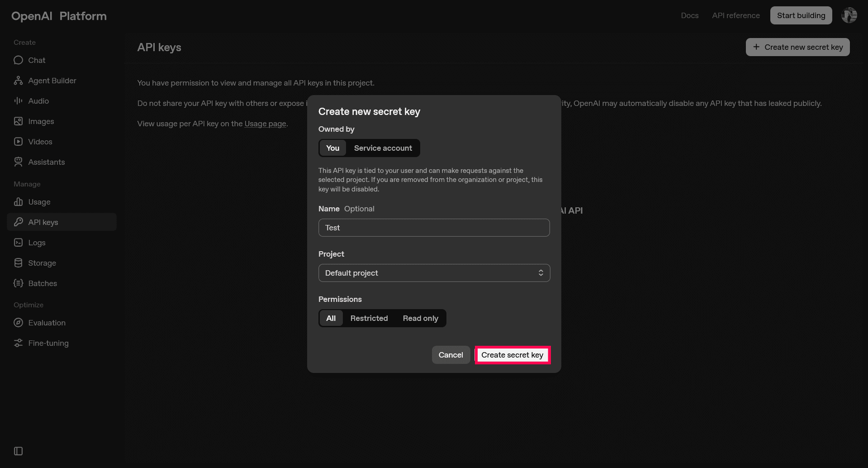Click the Name field containing Test
The image size is (868, 468).
pos(434,228)
